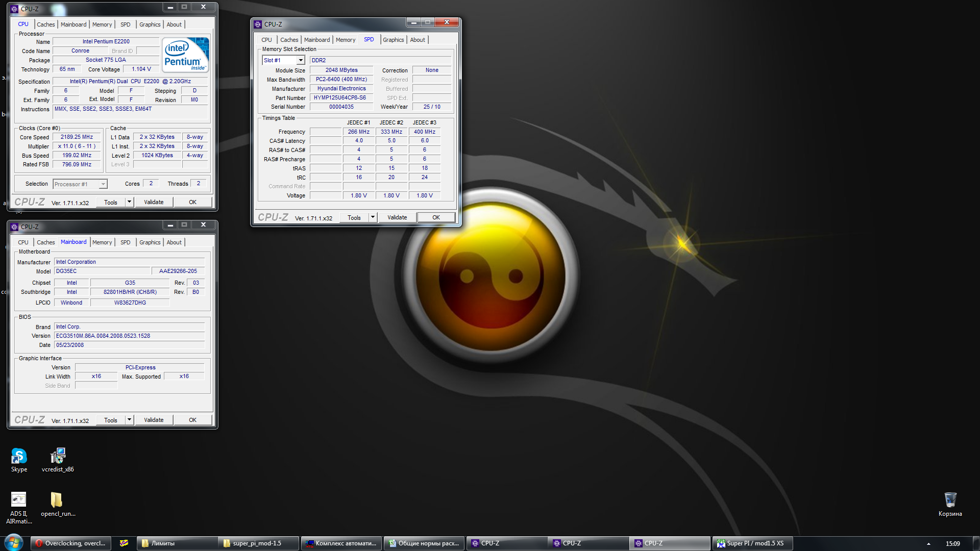
Task: Click OK in SPD window
Action: (x=436, y=217)
